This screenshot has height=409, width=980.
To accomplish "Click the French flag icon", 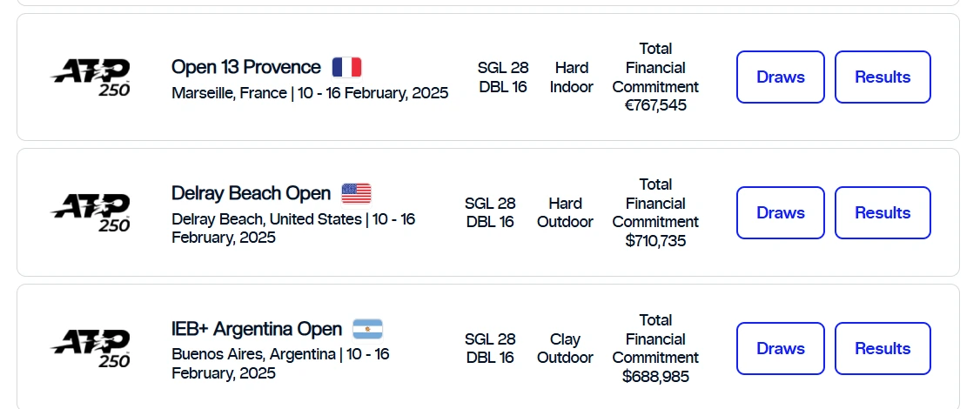I will coord(347,67).
